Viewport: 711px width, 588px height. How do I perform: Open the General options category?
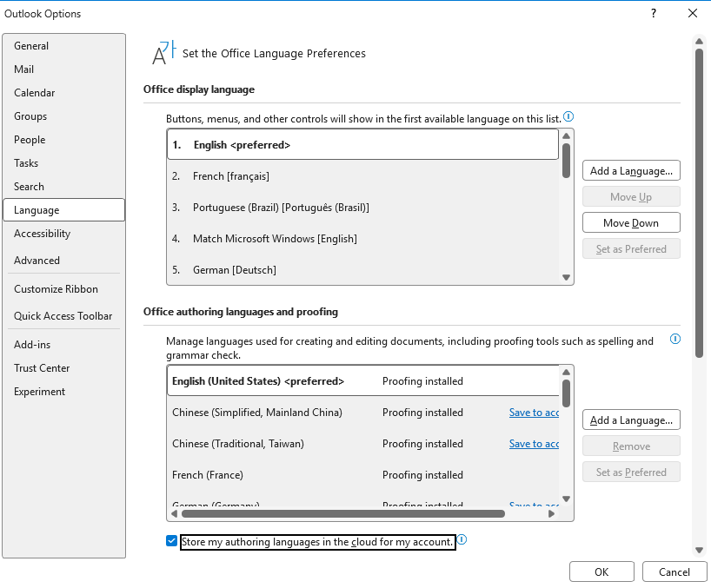coord(64,46)
